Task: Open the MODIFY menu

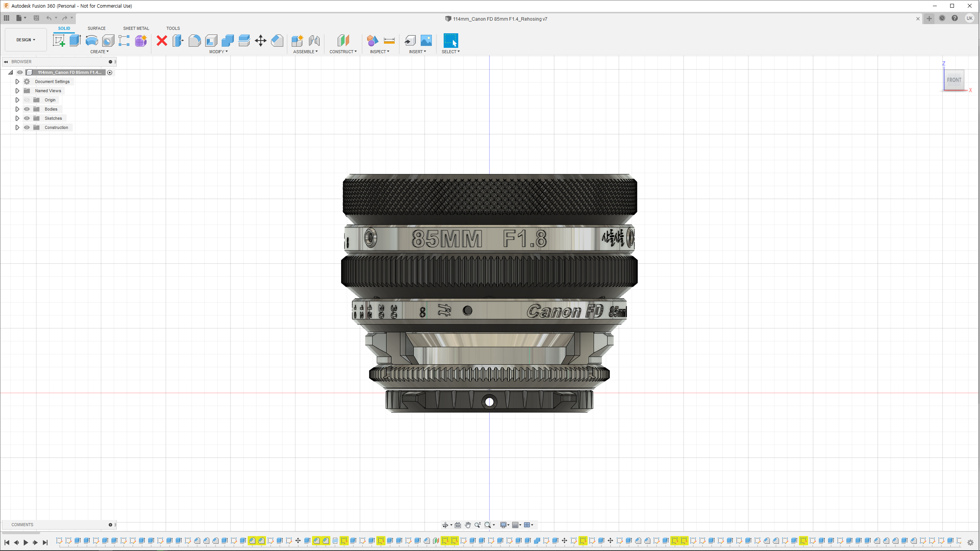Action: point(218,52)
